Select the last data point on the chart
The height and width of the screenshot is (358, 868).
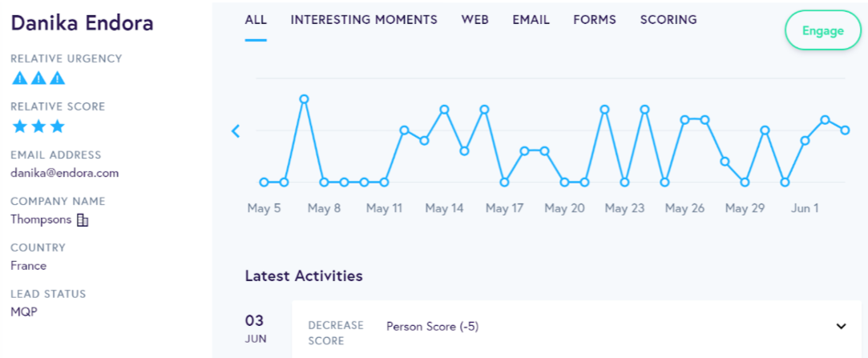pyautogui.click(x=845, y=130)
